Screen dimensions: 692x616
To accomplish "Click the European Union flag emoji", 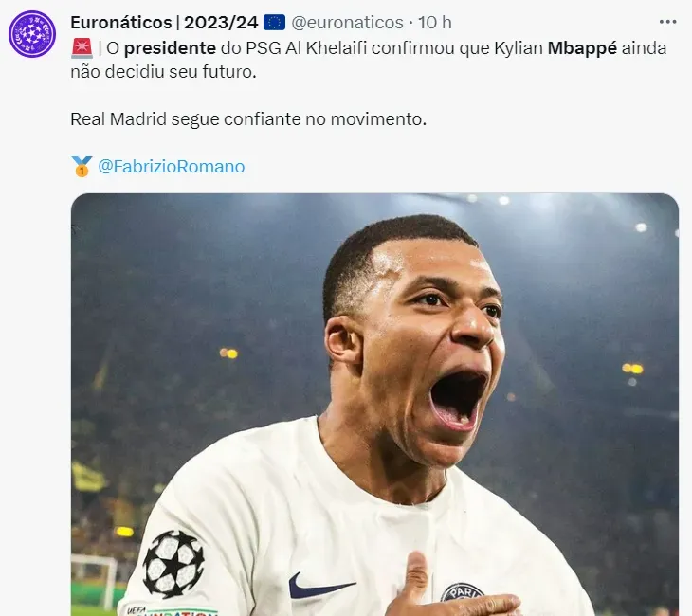I will [x=274, y=22].
